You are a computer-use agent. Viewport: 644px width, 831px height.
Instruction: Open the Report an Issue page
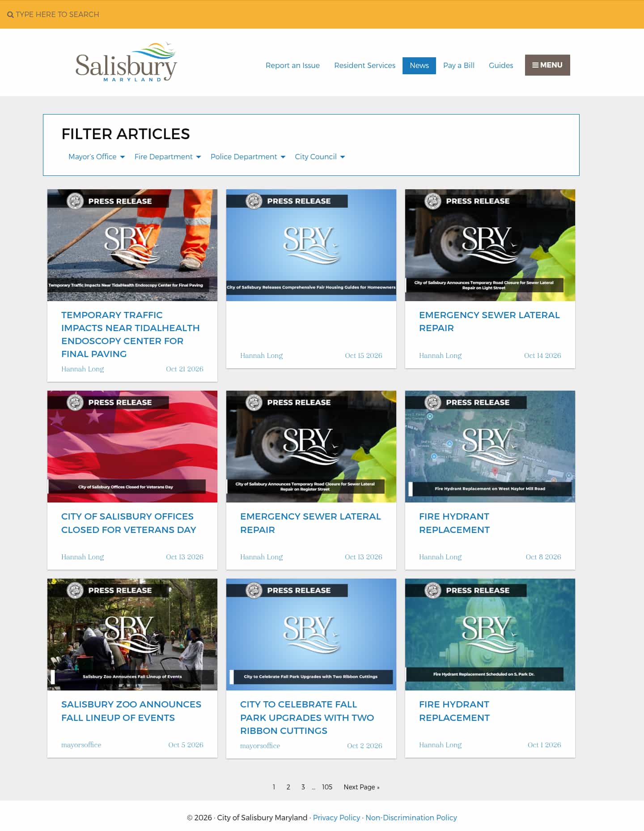tap(292, 65)
